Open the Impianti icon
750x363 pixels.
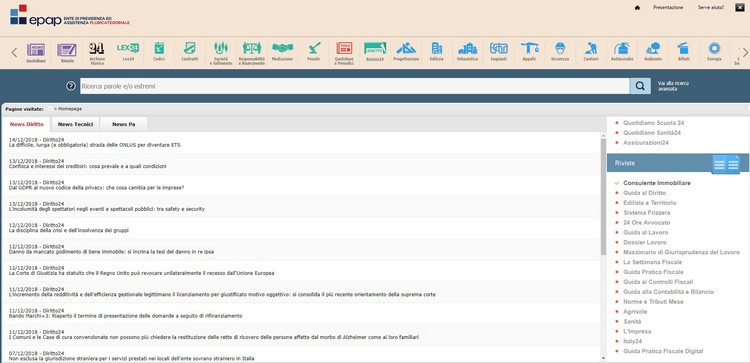pos(498,52)
